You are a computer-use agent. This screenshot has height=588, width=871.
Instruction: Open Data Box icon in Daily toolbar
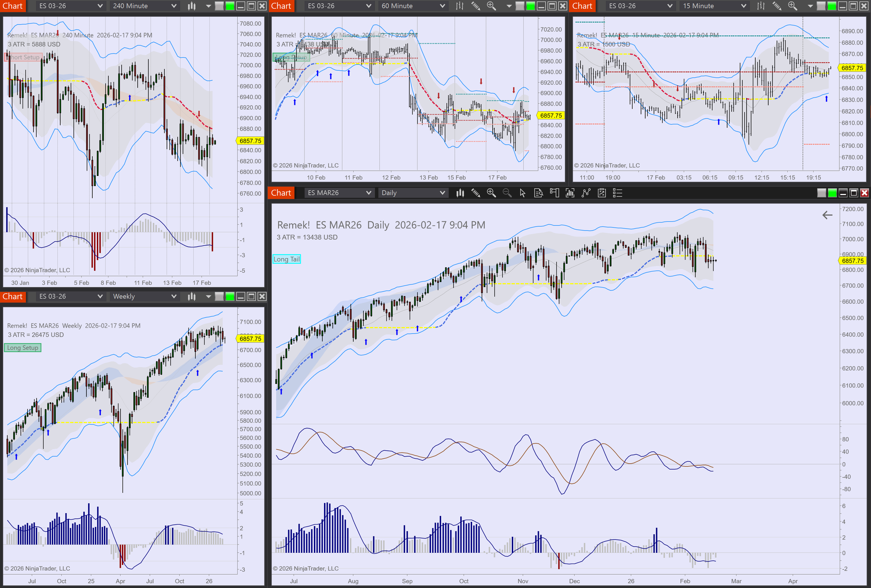(x=538, y=193)
